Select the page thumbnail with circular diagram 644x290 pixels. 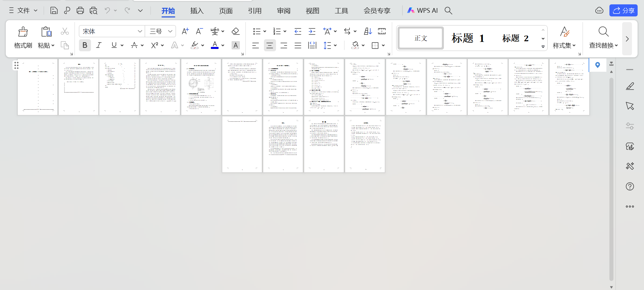[x=201, y=87]
